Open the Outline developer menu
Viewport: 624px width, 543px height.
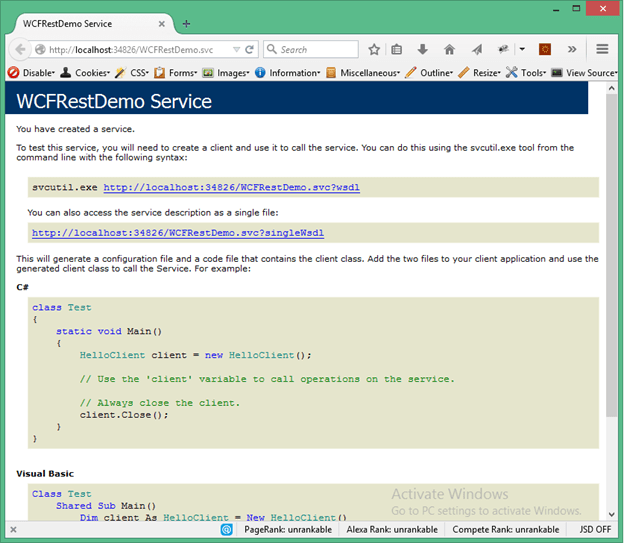click(x=429, y=73)
